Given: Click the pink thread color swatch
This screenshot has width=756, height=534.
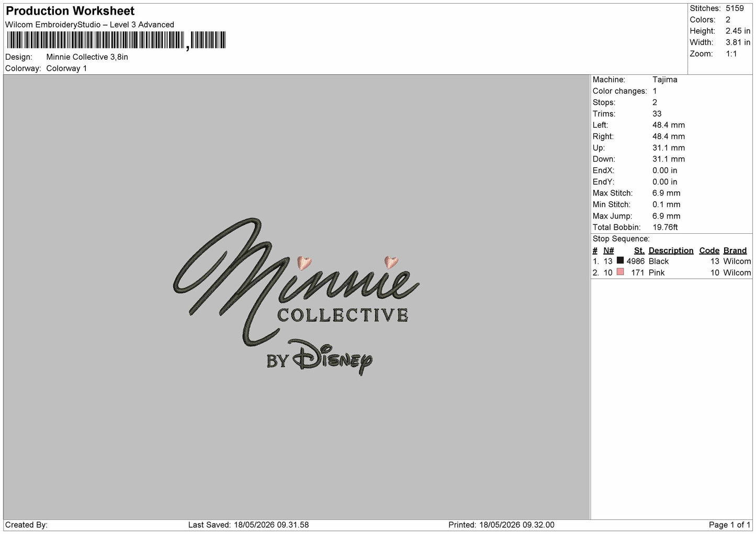Looking at the screenshot, I should click(x=620, y=272).
